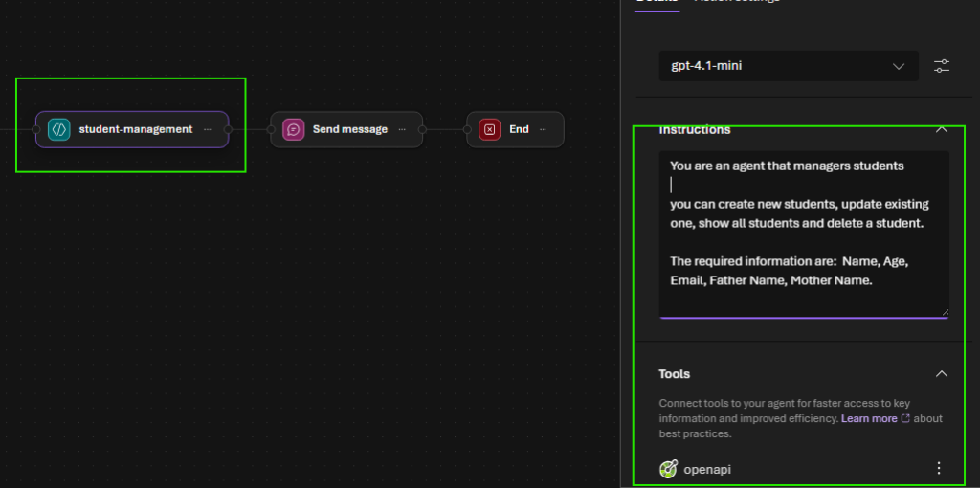This screenshot has height=488, width=980.
Task: Click the openapi tool icon
Action: click(x=669, y=469)
